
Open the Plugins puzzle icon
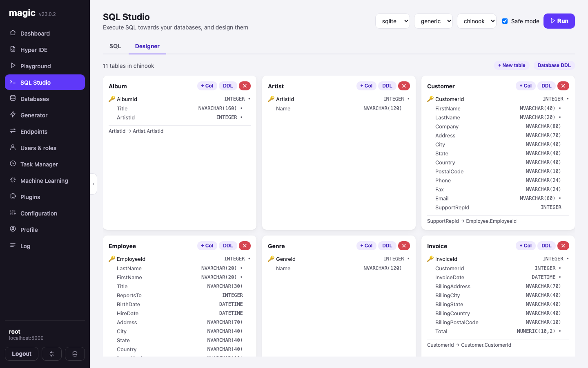[13, 196]
